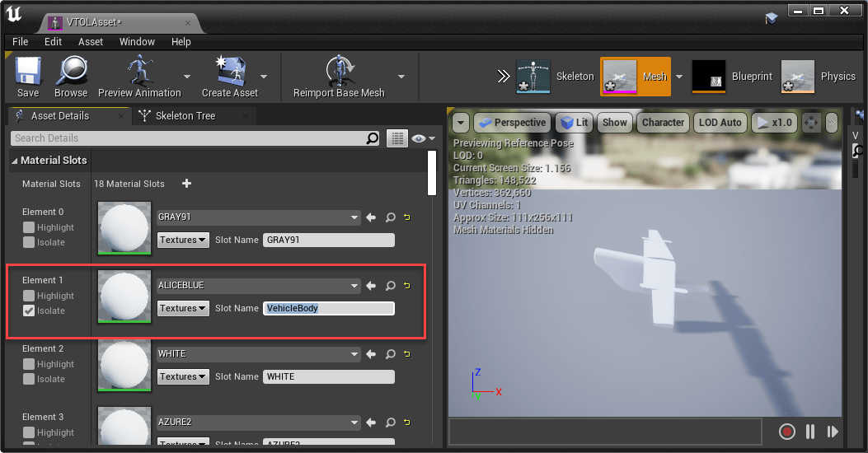Use selected asset arrow for GRAY91
The image size is (868, 453).
(x=371, y=217)
